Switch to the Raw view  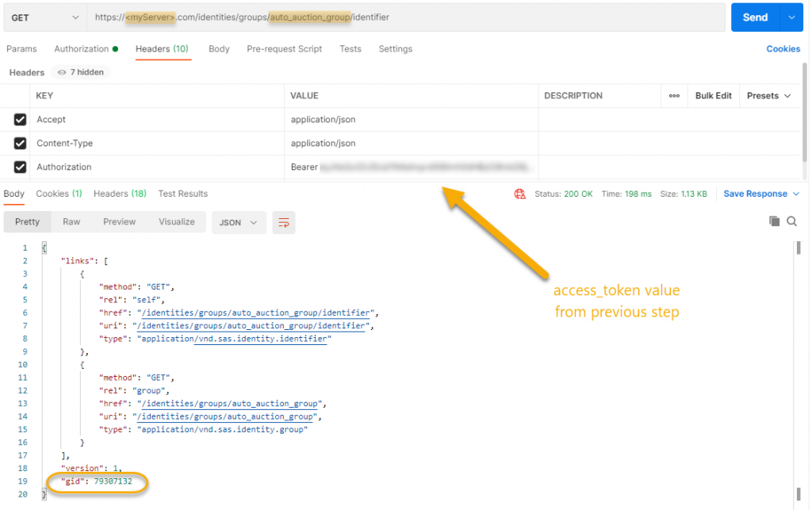[71, 221]
